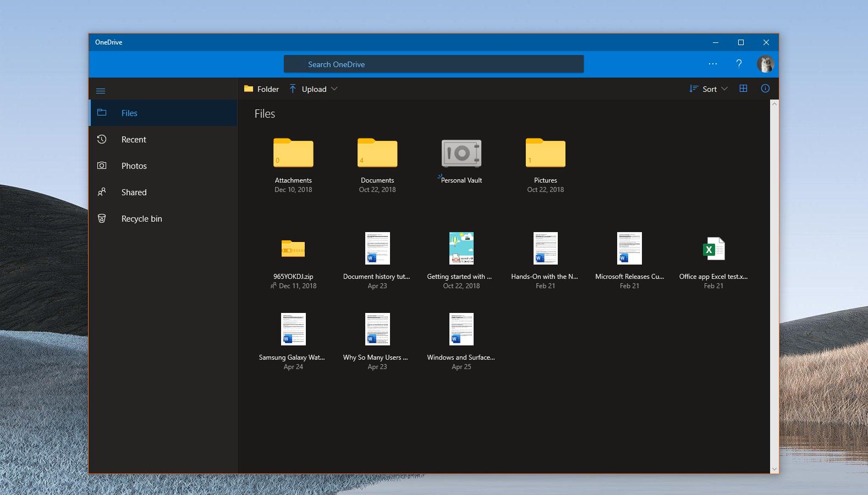Image resolution: width=868 pixels, height=495 pixels.
Task: Click the Recycle bin trash icon
Action: (102, 218)
